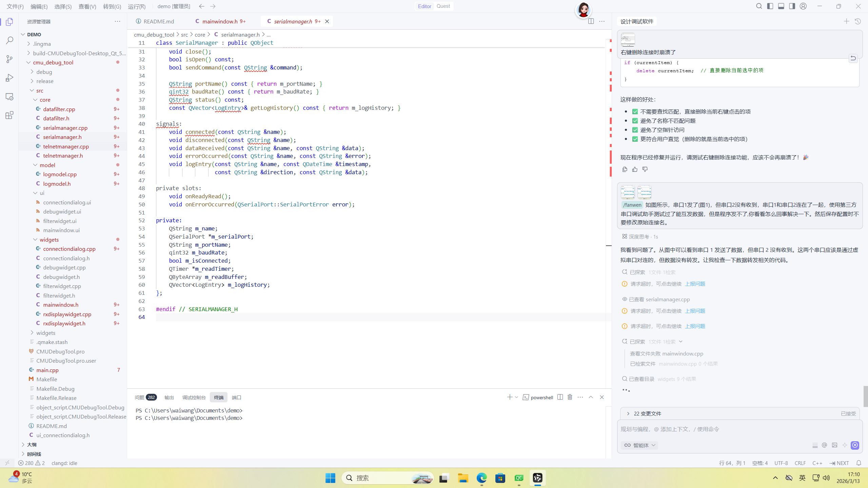The image size is (868, 488).
Task: Open logmodel.cpp in the explorer
Action: (x=60, y=174)
